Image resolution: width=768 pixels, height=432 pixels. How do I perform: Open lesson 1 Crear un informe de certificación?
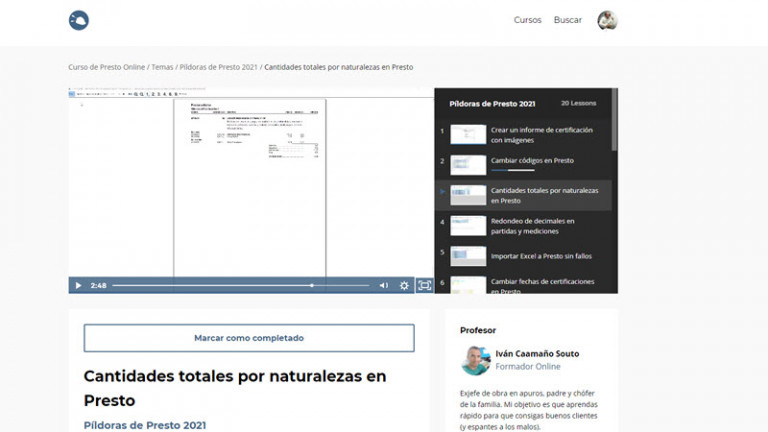542,135
